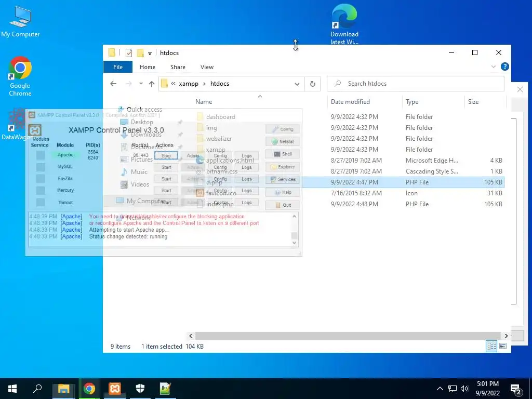Click the Search htdocs input field
This screenshot has width=532, height=399.
pyautogui.click(x=415, y=84)
